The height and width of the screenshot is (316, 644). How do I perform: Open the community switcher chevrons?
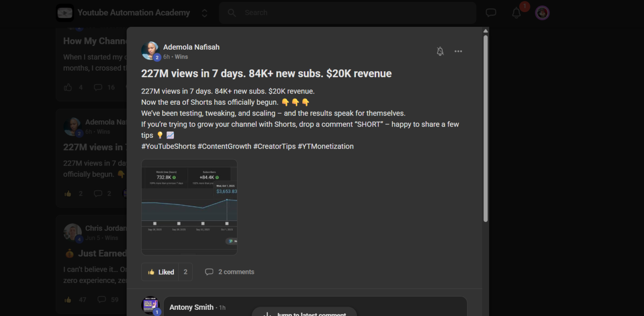pos(204,13)
